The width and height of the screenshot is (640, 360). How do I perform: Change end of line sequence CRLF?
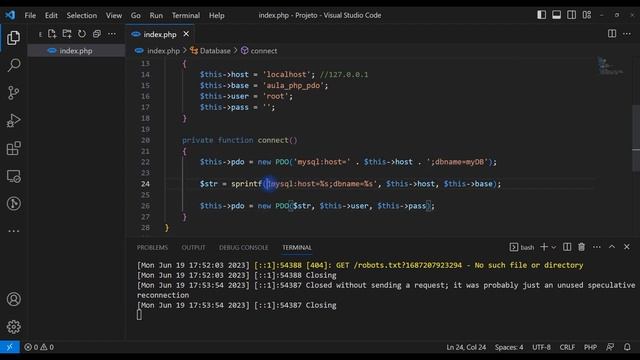pyautogui.click(x=567, y=347)
